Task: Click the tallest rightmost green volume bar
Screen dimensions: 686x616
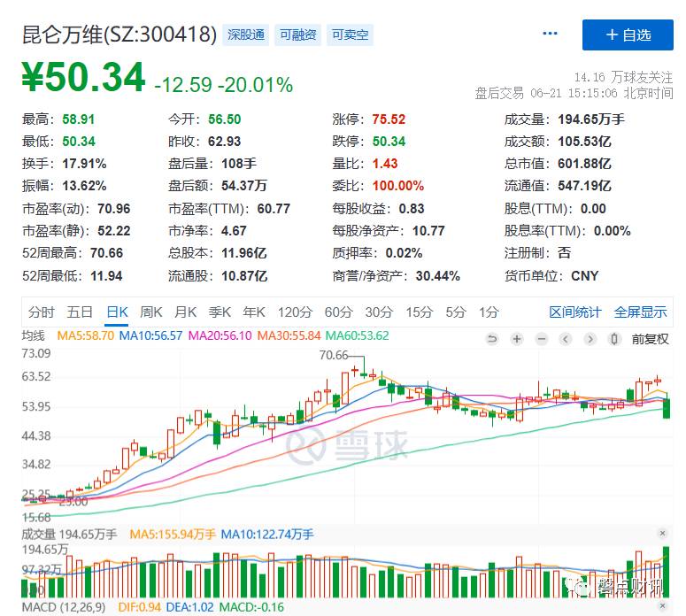Action: tap(667, 572)
